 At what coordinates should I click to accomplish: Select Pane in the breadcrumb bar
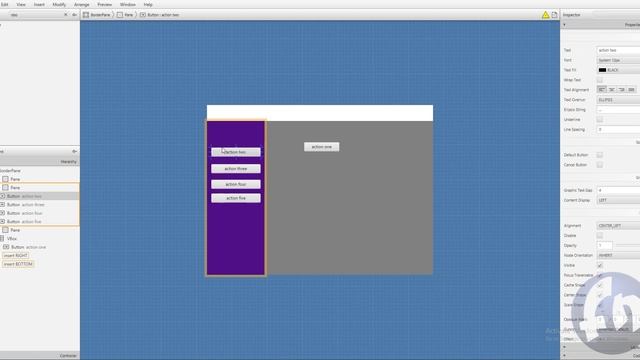(x=125, y=15)
